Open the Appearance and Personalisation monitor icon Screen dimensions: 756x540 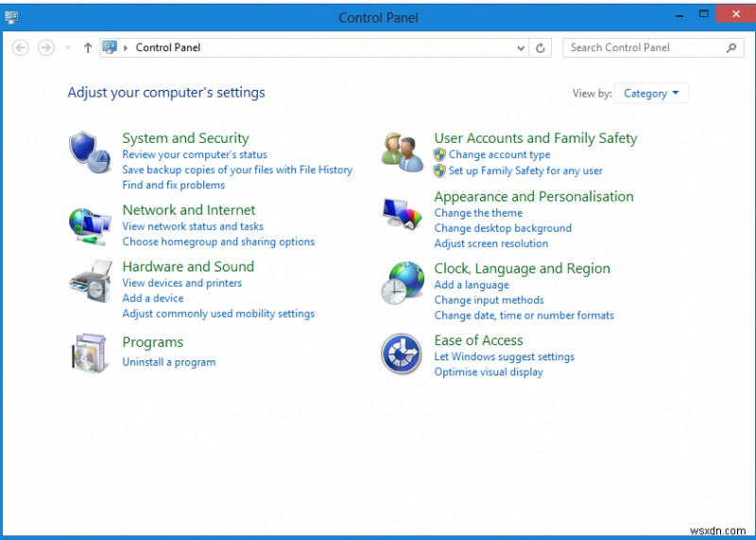point(403,213)
